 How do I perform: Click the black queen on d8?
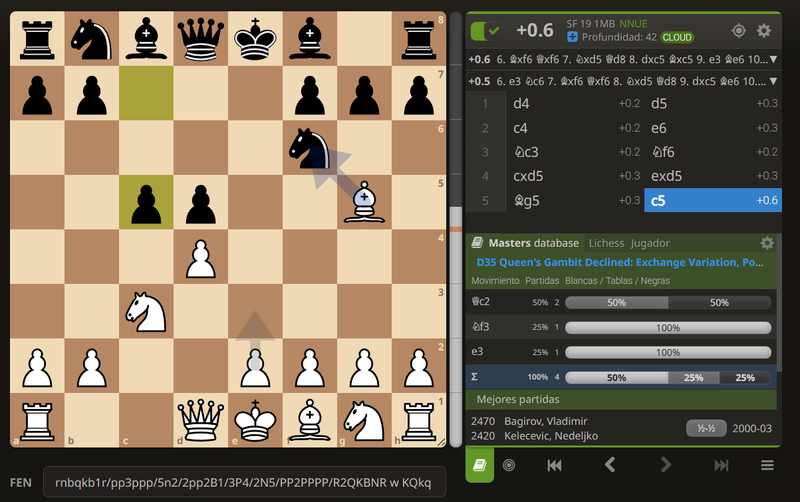pos(201,38)
